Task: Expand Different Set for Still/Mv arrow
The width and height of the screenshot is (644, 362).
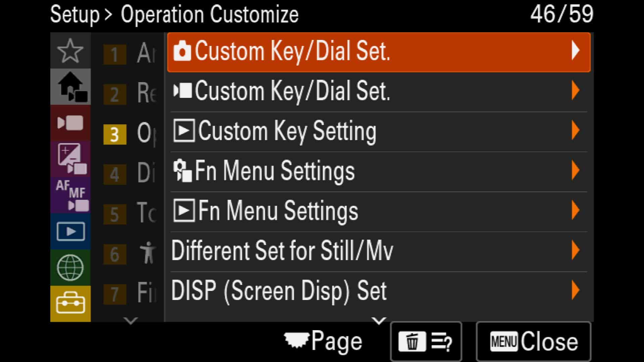Action: (x=576, y=250)
